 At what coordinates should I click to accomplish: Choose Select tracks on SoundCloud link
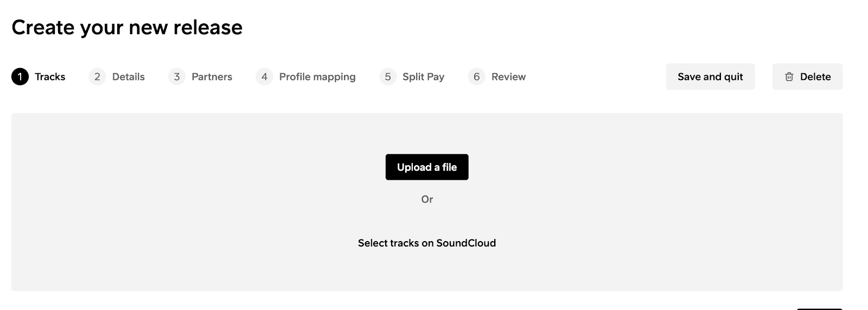click(x=427, y=243)
